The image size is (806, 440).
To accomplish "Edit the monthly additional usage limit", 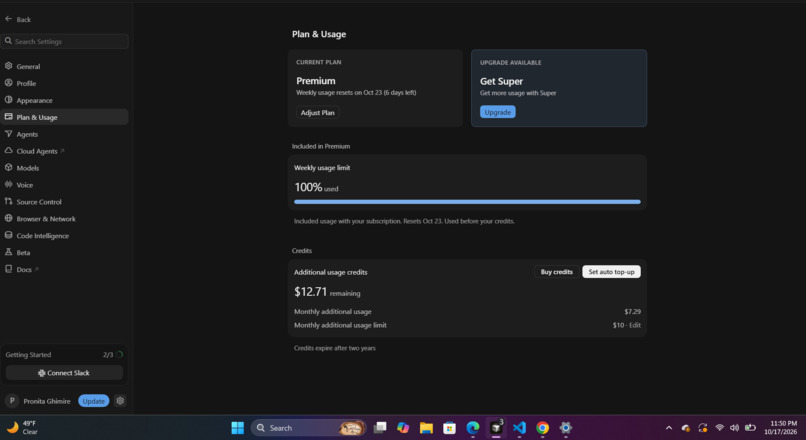I will click(x=635, y=325).
